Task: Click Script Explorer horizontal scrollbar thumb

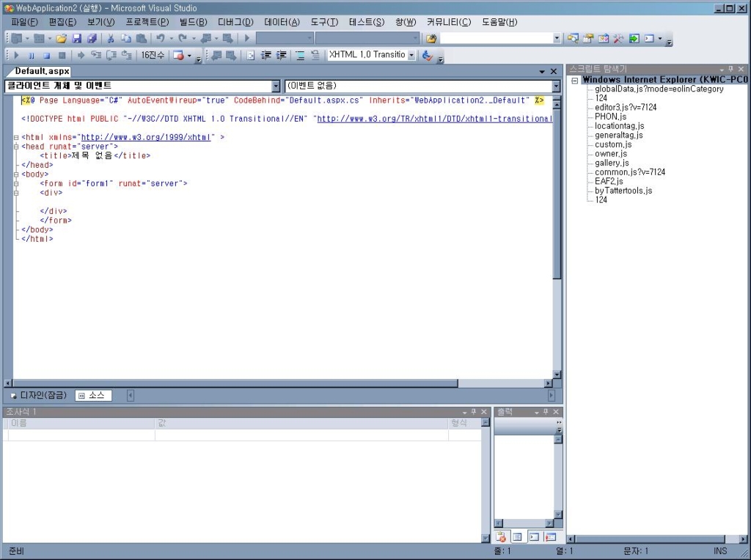Action: tap(650, 539)
